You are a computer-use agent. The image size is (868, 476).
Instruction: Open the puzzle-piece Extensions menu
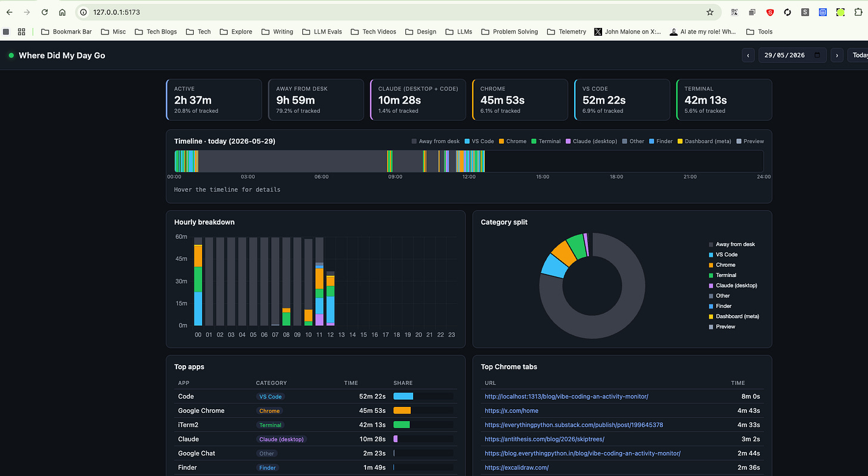click(x=858, y=12)
